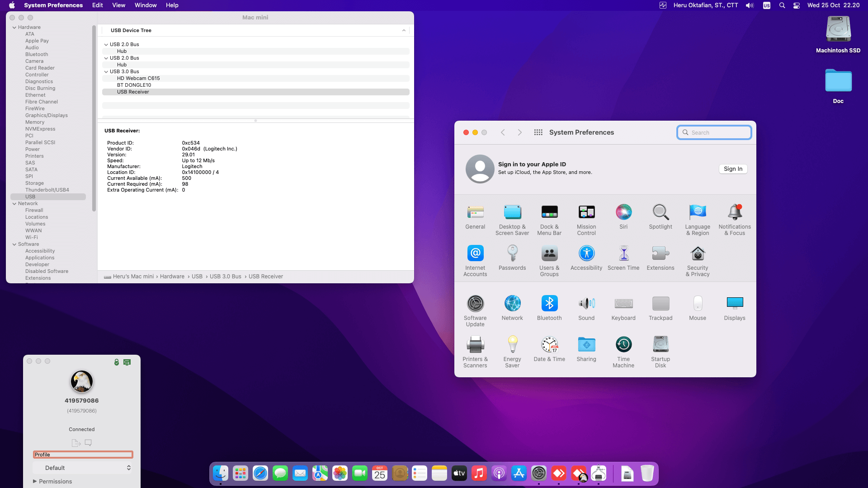Screen dimensions: 868x488
Task: Select BT DONGLE10 device
Action: 256,85
